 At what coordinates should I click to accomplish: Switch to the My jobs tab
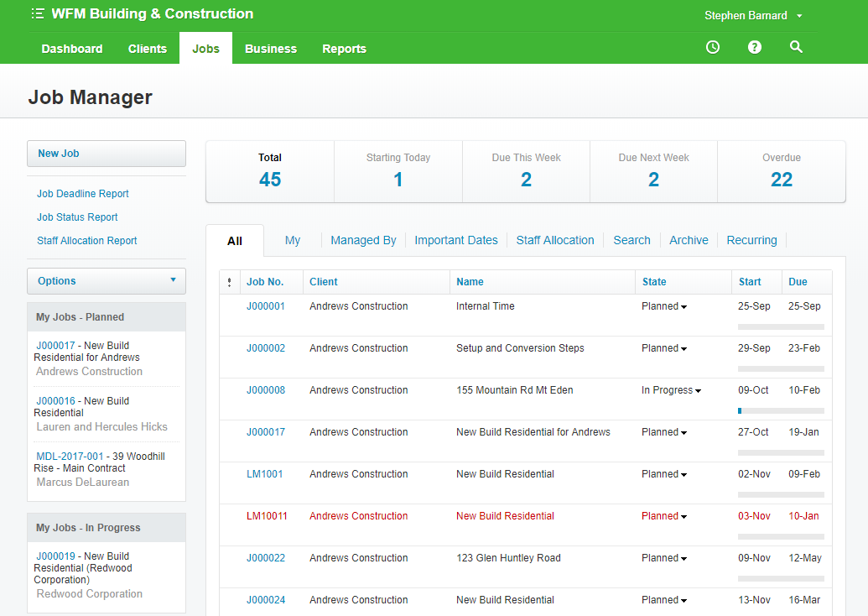click(x=293, y=240)
